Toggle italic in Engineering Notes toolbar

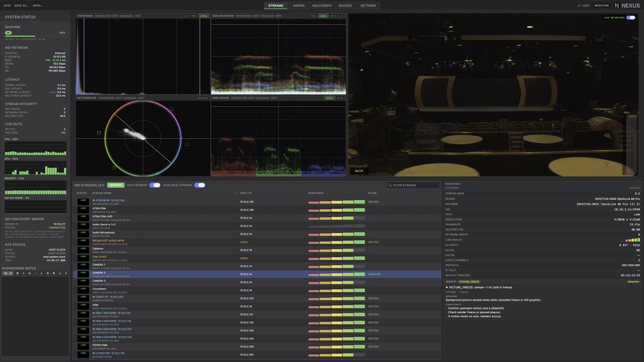click(24, 273)
